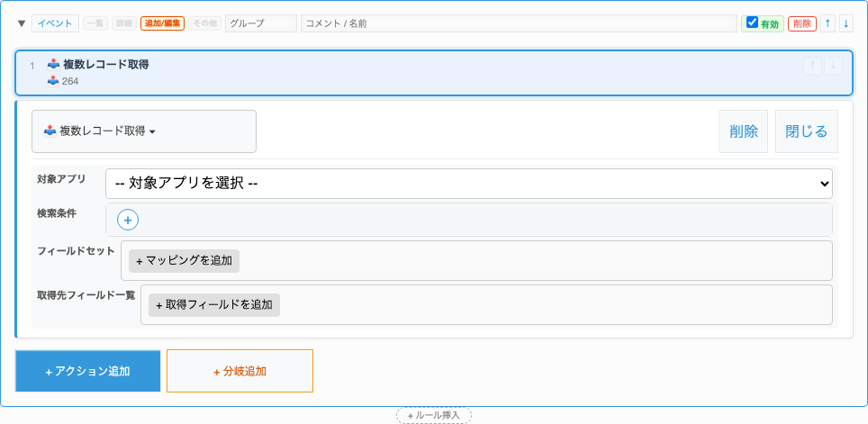Click the 264 action ID text

[69, 82]
